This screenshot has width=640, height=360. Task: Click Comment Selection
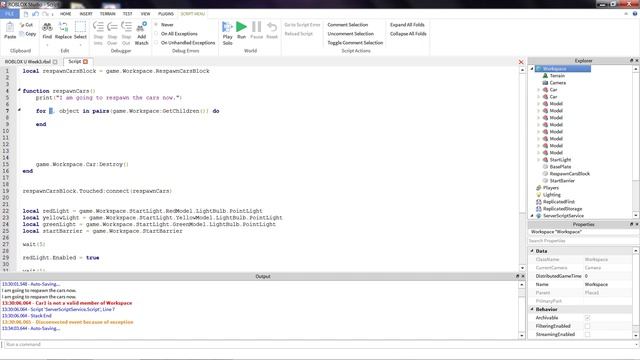347,25
